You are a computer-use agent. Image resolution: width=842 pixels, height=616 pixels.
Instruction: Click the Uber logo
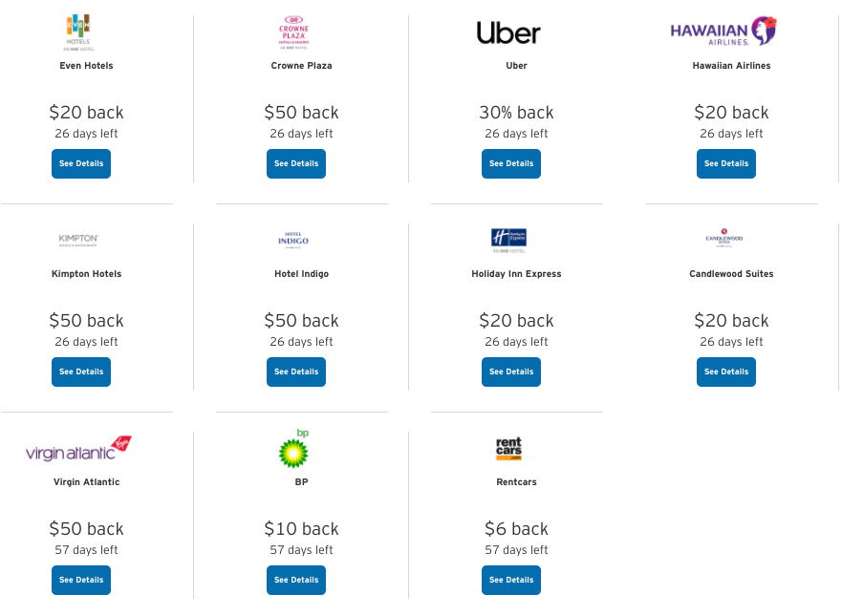pos(508,33)
